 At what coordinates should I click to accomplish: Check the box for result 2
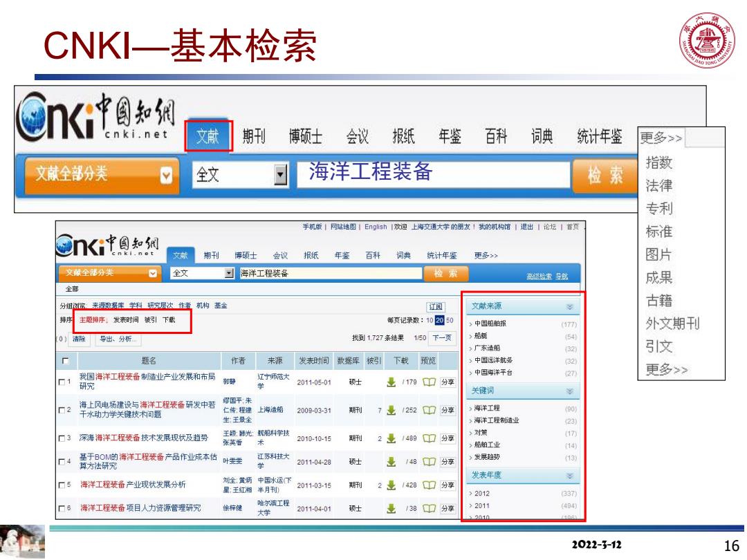(62, 410)
